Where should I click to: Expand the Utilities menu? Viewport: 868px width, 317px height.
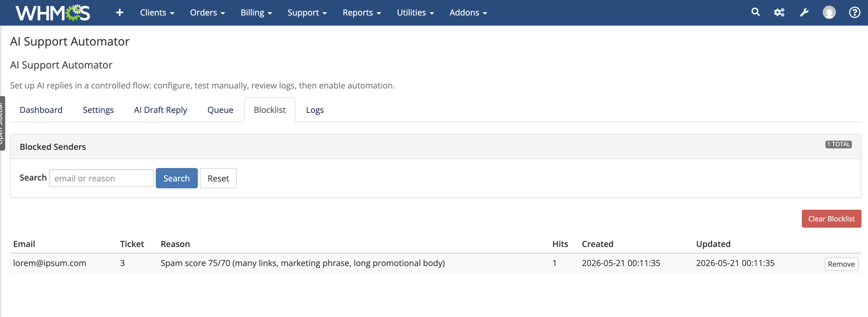[415, 13]
